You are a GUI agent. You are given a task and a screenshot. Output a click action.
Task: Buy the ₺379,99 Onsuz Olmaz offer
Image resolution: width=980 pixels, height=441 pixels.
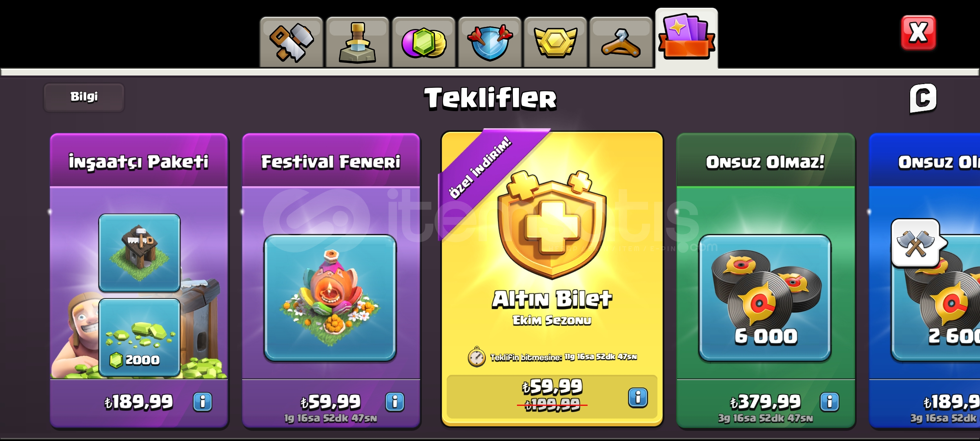(x=766, y=402)
